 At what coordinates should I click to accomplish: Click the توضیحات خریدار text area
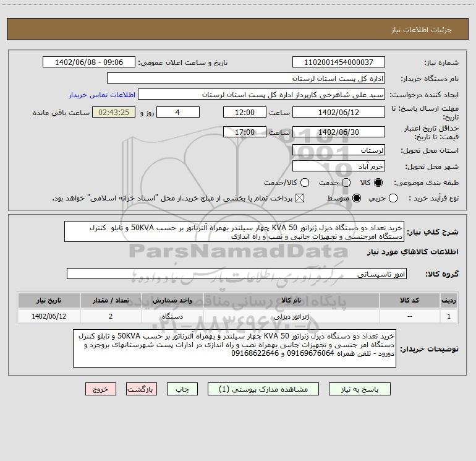234,348
